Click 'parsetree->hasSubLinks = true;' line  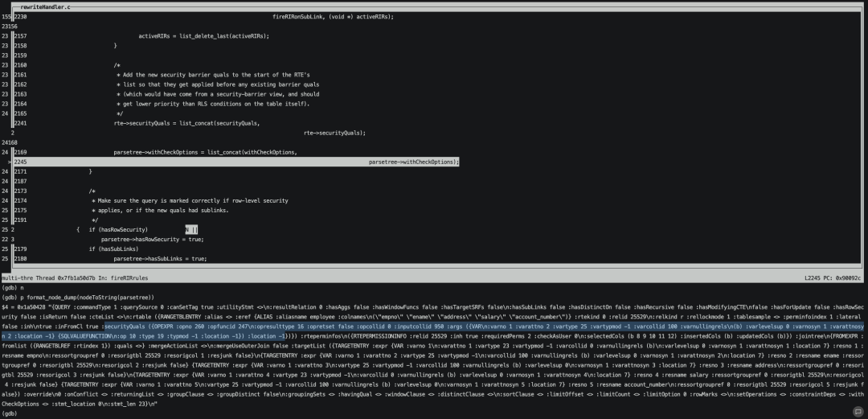pyautogui.click(x=160, y=259)
